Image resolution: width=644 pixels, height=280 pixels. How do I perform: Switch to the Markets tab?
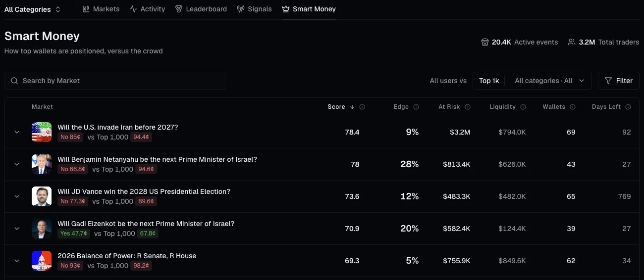click(101, 9)
